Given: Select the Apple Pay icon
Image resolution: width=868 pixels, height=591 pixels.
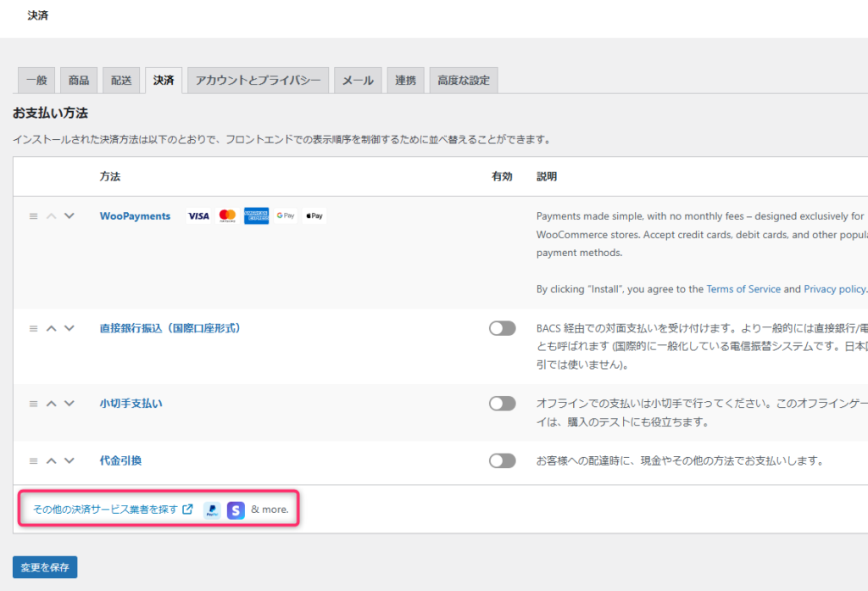Looking at the screenshot, I should pyautogui.click(x=314, y=215).
